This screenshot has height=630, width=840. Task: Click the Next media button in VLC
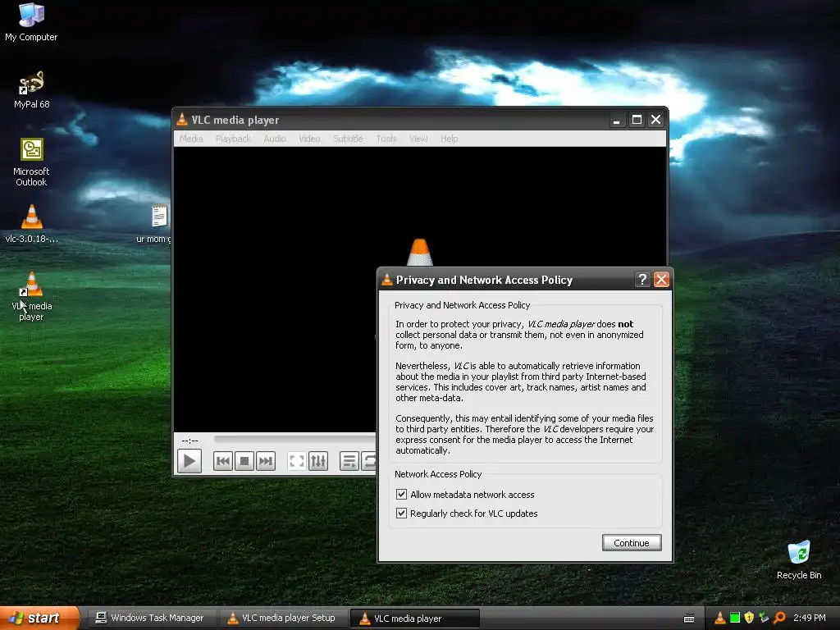pyautogui.click(x=266, y=461)
